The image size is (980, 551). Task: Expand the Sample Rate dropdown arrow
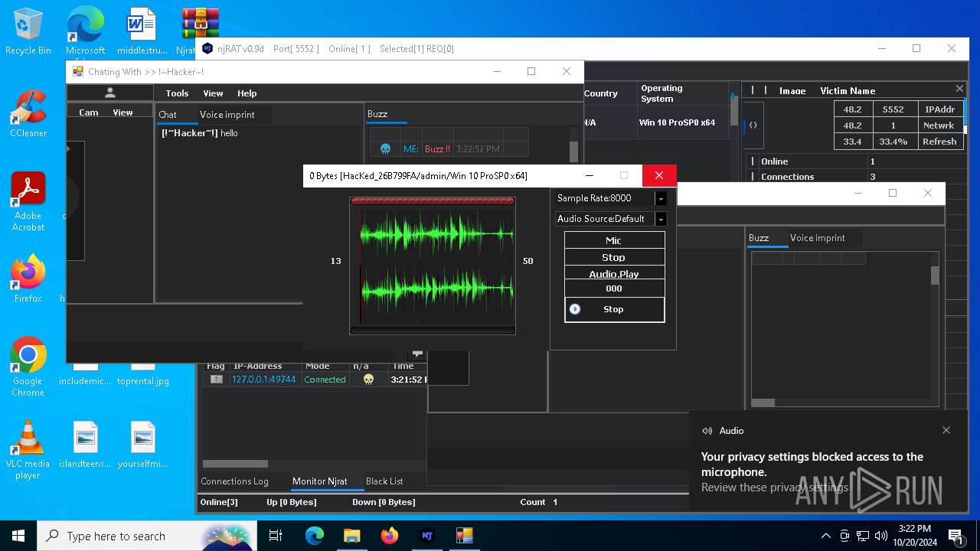click(x=661, y=198)
